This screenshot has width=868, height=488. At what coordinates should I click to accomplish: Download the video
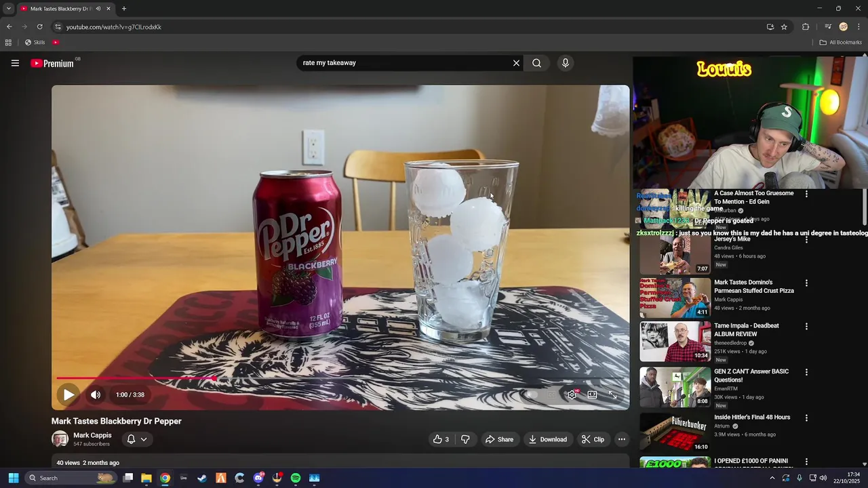[548, 439]
